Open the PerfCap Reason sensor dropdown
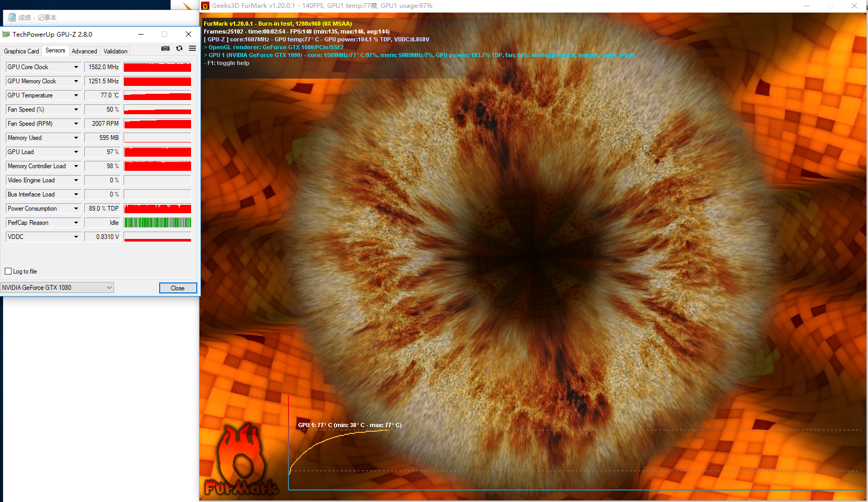The width and height of the screenshot is (868, 502). pyautogui.click(x=76, y=223)
